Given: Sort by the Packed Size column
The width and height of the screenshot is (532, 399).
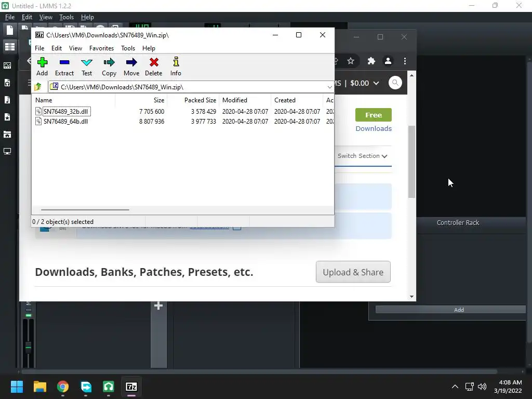Looking at the screenshot, I should pyautogui.click(x=193, y=100).
